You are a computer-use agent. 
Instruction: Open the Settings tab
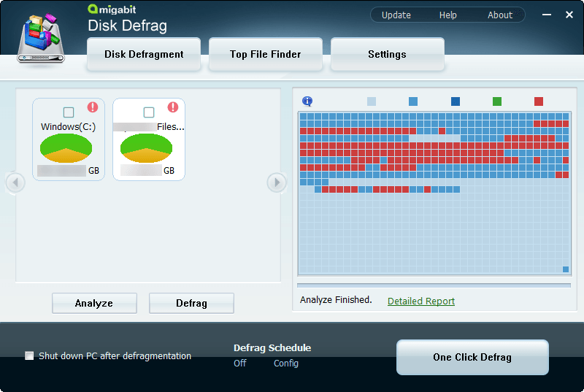(388, 54)
